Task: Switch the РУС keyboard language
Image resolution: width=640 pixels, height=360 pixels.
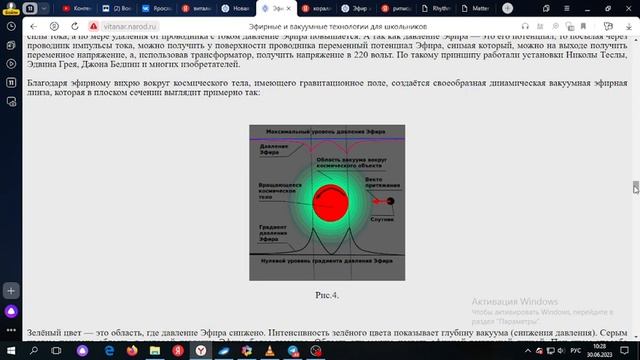Action: click(x=576, y=351)
